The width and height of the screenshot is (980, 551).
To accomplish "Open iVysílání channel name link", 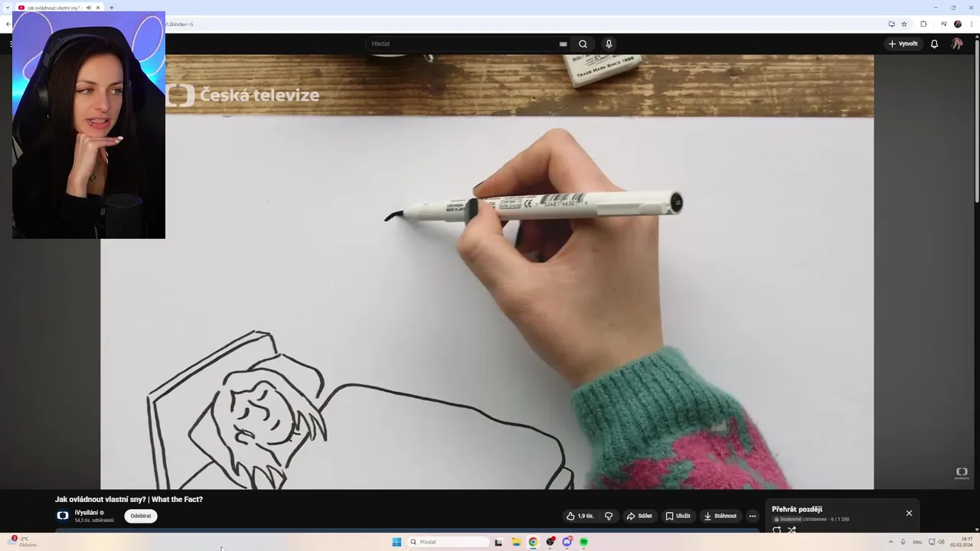I will (x=87, y=513).
